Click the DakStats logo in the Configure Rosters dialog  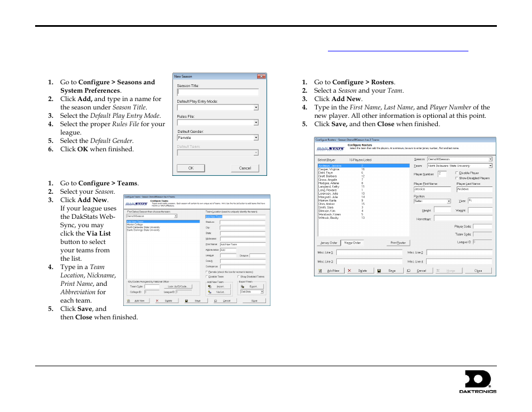pos(330,149)
